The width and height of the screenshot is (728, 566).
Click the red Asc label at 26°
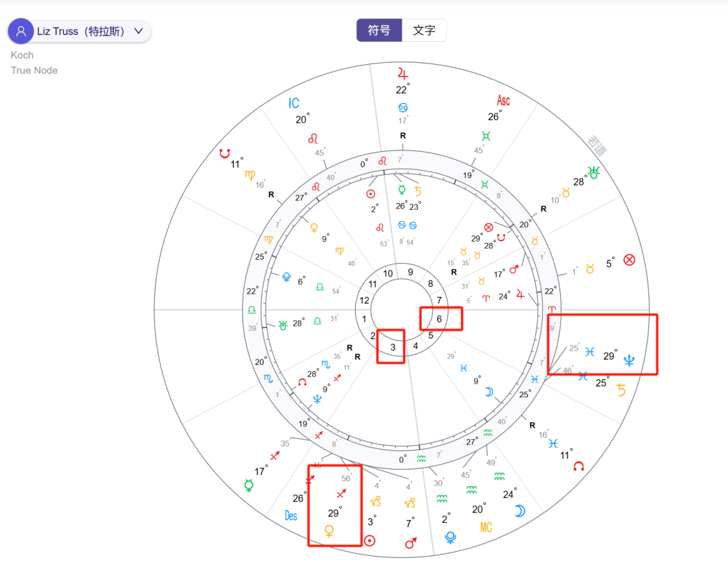click(x=504, y=101)
